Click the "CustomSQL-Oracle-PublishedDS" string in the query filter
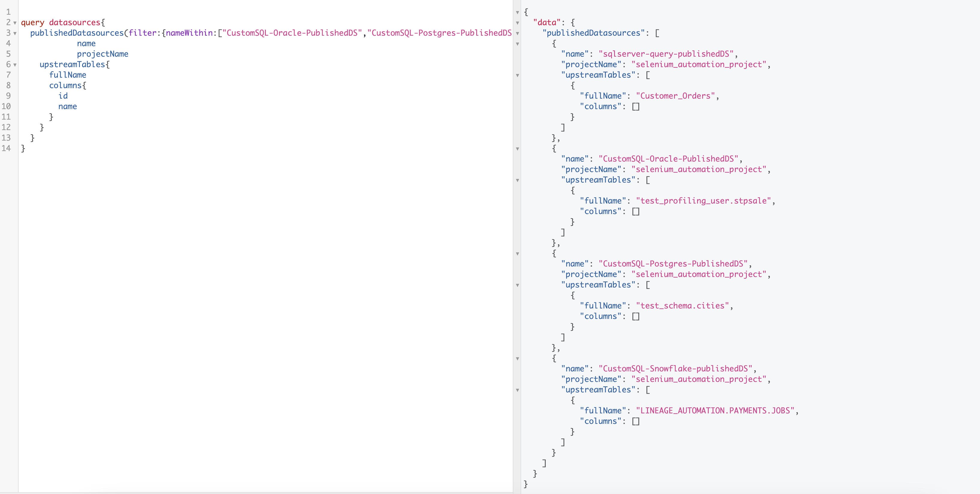 pos(292,33)
